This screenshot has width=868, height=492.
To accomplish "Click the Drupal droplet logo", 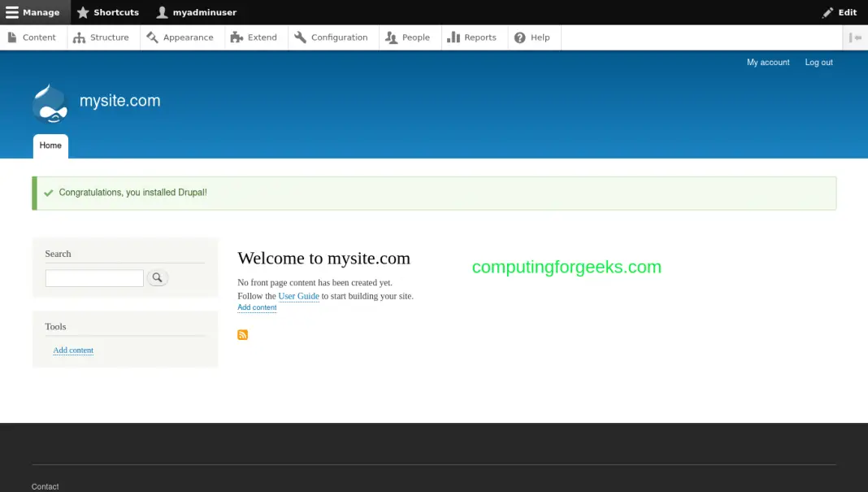I will tap(50, 102).
